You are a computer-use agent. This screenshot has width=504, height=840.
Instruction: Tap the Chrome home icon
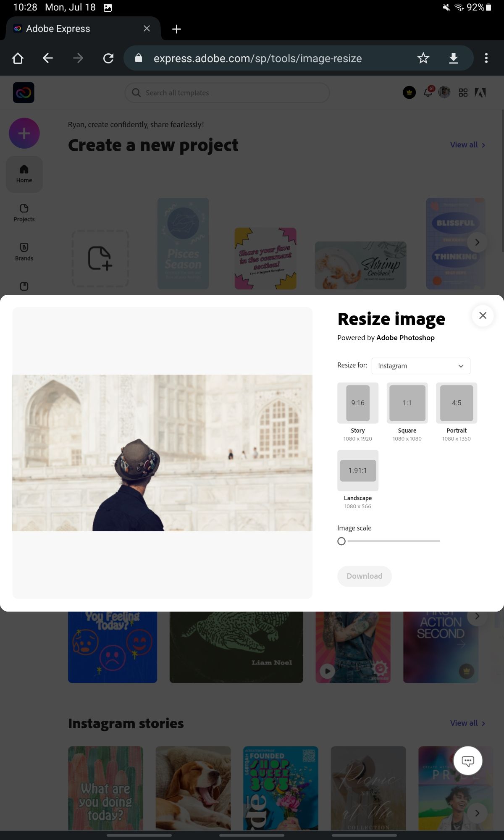click(18, 58)
